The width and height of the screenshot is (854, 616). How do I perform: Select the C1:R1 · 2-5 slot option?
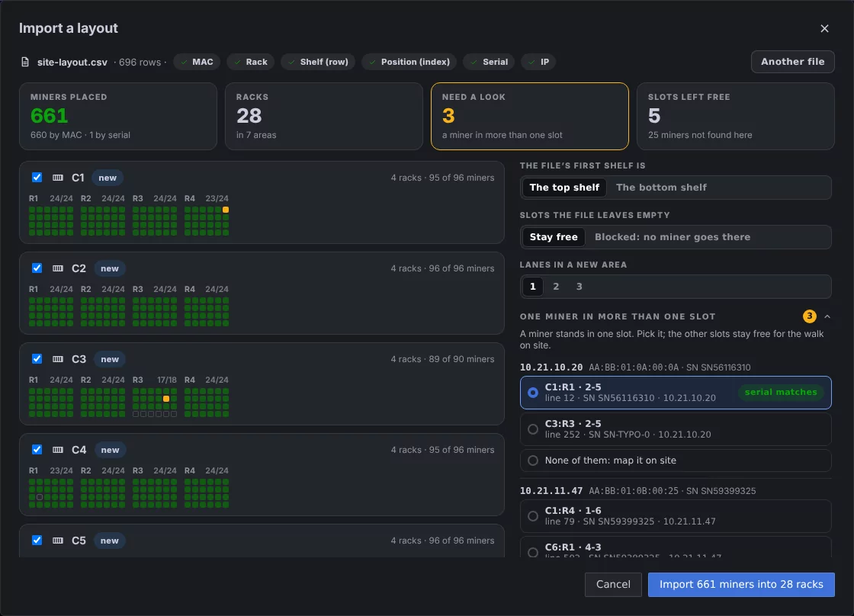[676, 393]
